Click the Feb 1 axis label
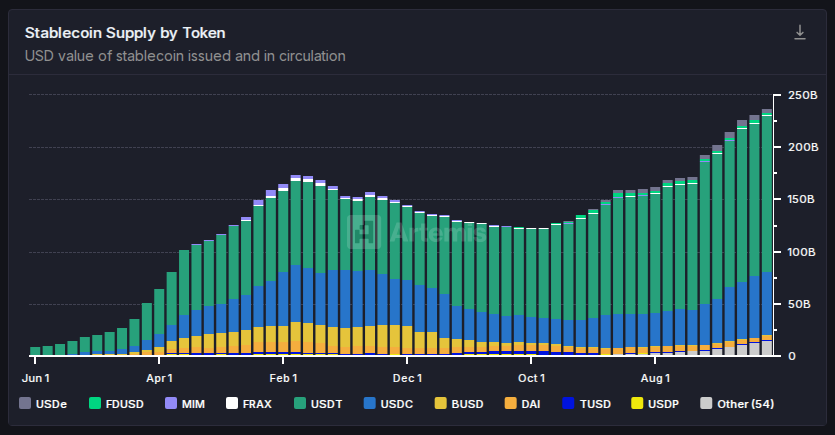 tap(285, 378)
